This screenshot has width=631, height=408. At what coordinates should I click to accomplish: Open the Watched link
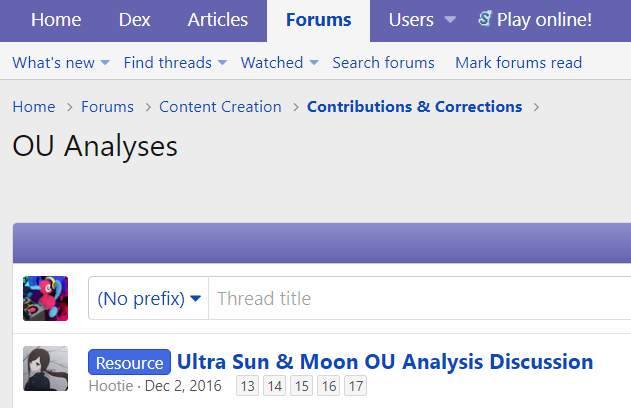click(x=272, y=63)
